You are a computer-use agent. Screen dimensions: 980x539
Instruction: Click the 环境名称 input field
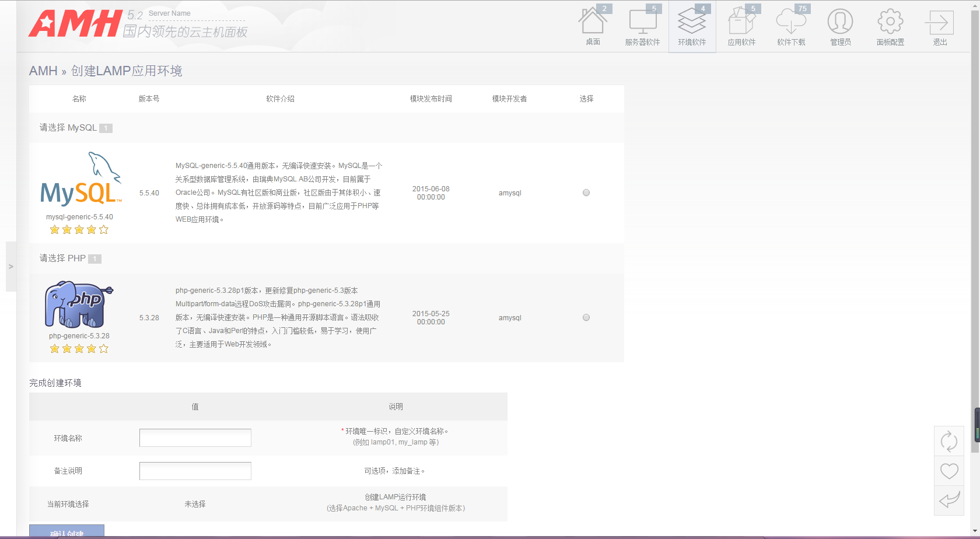(x=195, y=437)
